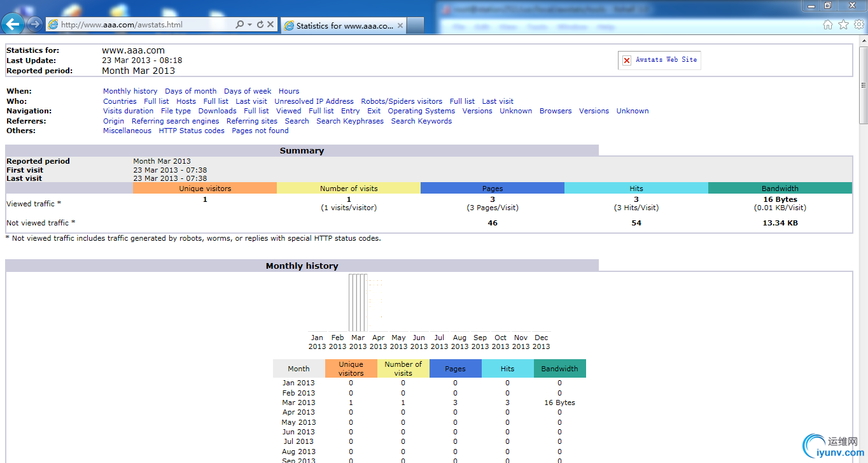Click the Mar 2013 label under the chart
This screenshot has width=868, height=463.
[358, 342]
